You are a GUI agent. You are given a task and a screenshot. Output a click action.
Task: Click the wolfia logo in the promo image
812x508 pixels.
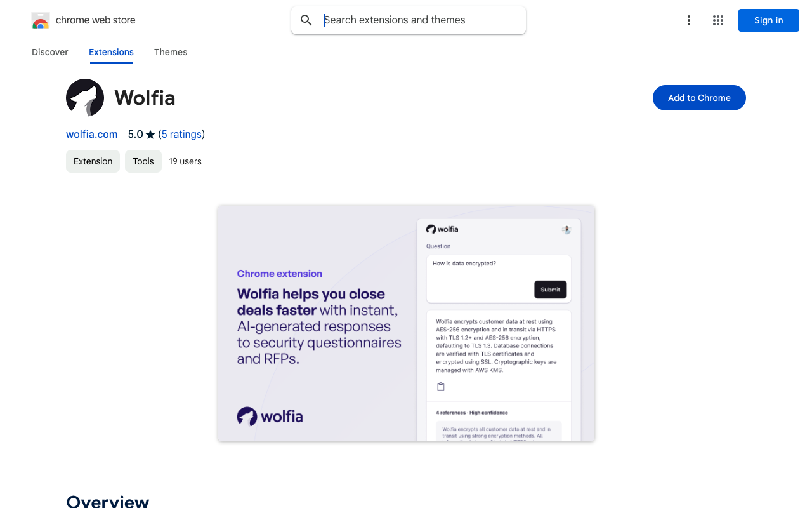coord(270,417)
